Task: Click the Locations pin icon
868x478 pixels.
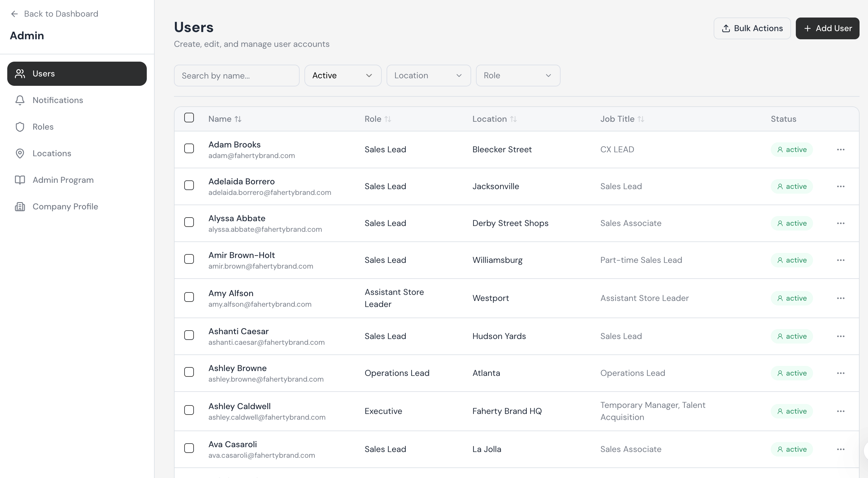Action: 20,153
